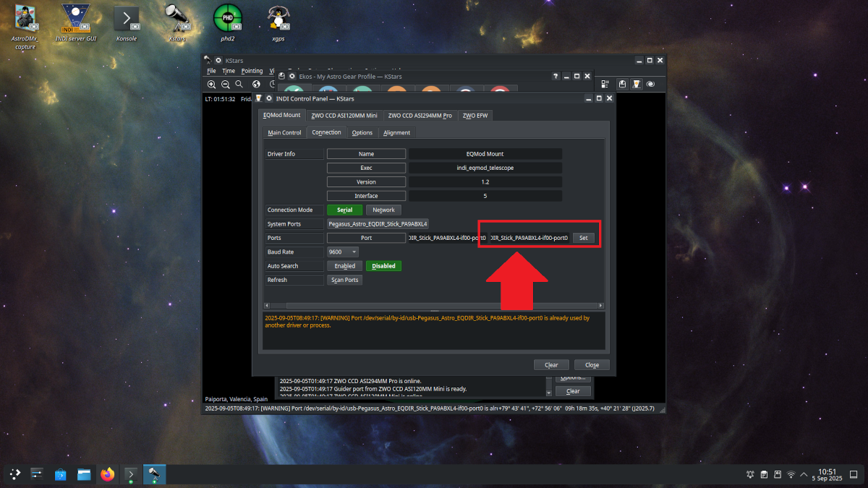Open the Baud Rate 9600 dropdown

(x=343, y=252)
